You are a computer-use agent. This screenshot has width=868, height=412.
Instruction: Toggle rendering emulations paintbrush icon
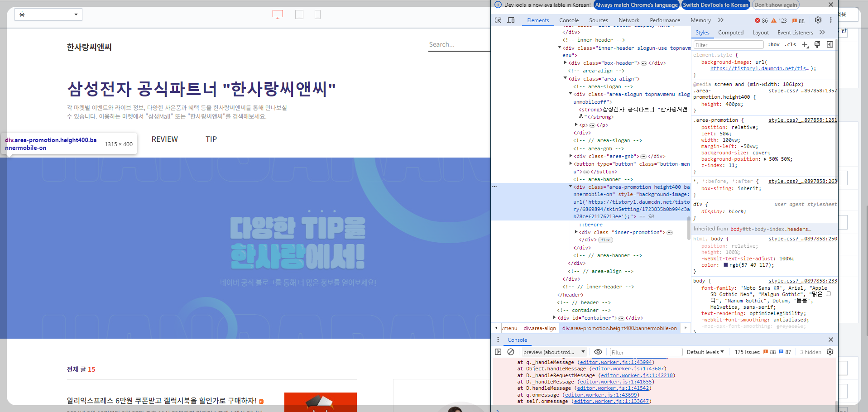[x=817, y=44]
